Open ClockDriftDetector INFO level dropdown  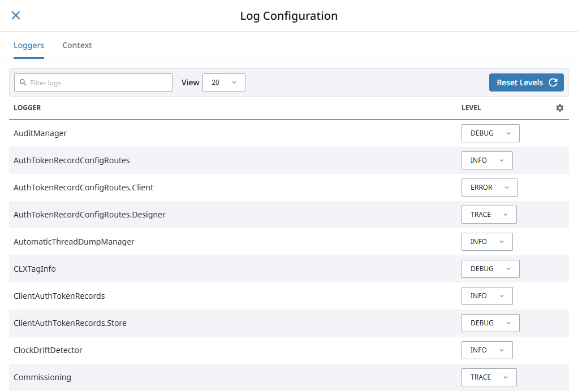tap(486, 350)
